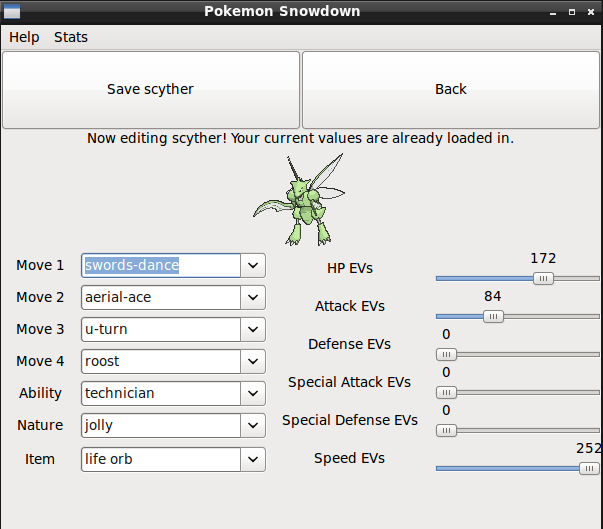The height and width of the screenshot is (529, 603).
Task: Click the Special Attack EVs slider handle
Action: coord(446,393)
